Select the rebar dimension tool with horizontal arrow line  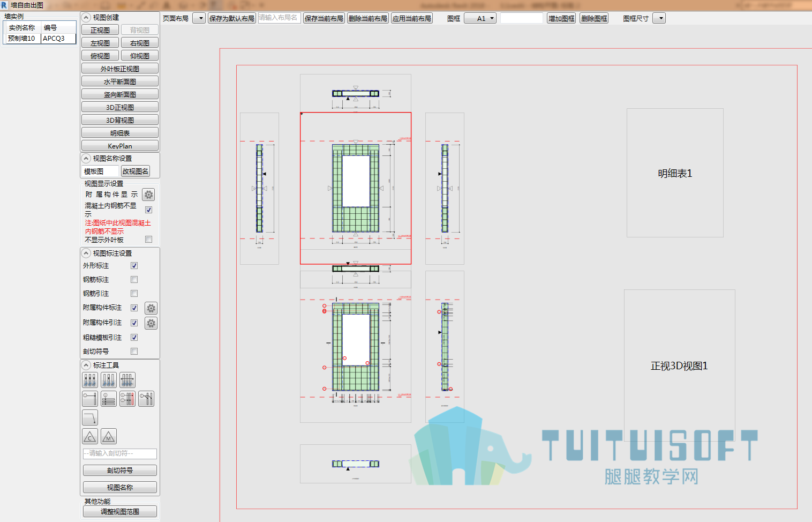(x=127, y=380)
